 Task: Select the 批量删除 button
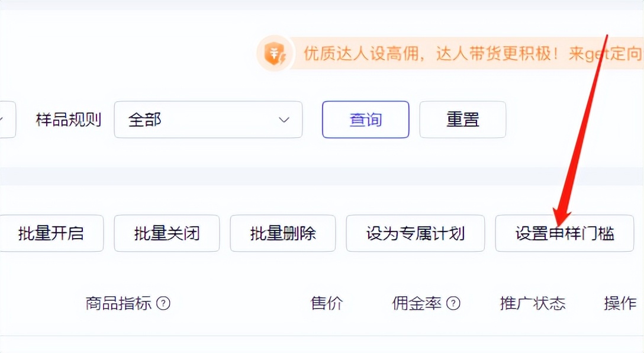[x=282, y=233]
